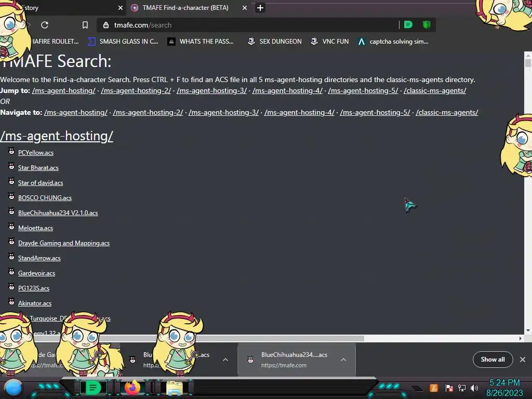This screenshot has height=399, width=532.
Task: Show all downloads
Action: point(493,360)
